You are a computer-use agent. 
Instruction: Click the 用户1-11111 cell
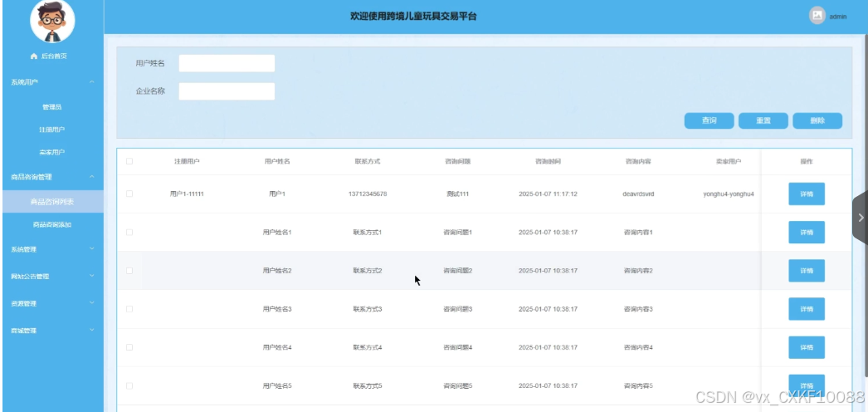187,194
